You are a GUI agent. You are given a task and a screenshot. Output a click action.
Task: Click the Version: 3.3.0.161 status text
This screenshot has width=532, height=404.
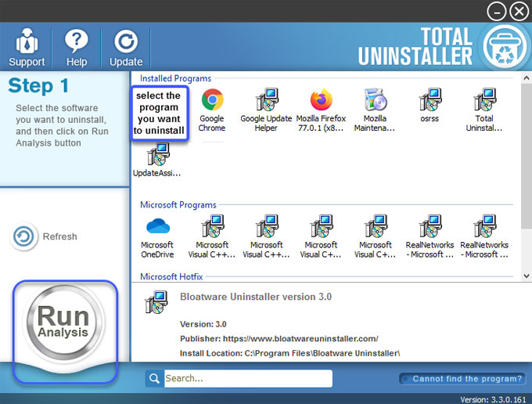494,399
